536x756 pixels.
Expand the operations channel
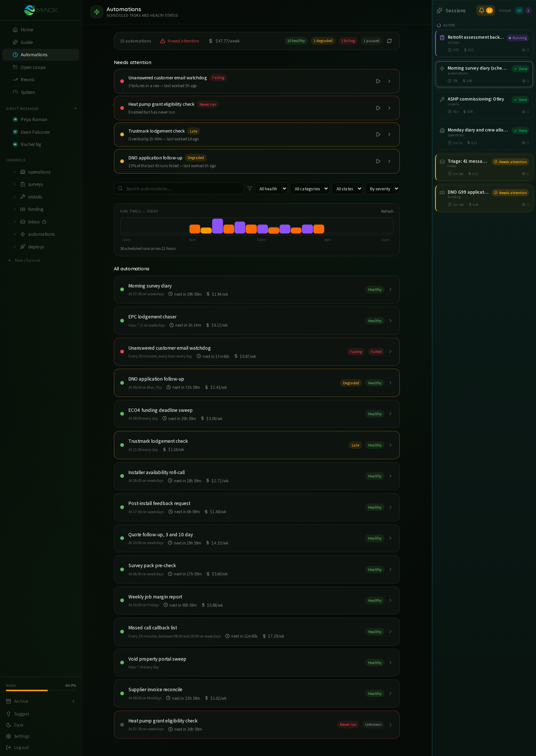tap(15, 172)
